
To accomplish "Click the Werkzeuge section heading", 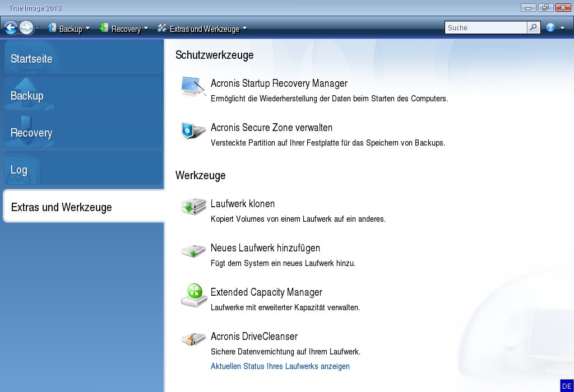I will [200, 175].
